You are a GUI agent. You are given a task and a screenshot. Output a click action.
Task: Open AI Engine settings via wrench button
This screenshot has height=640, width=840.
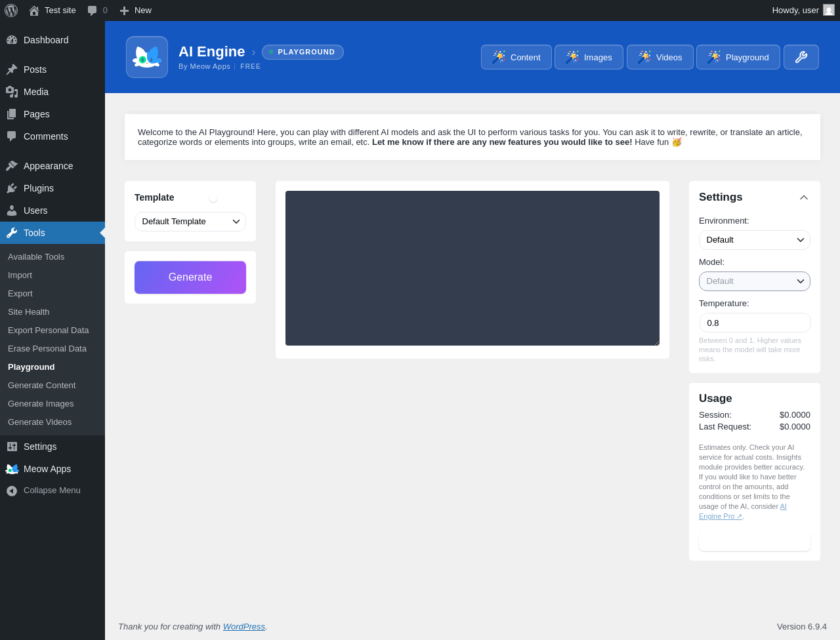click(801, 57)
